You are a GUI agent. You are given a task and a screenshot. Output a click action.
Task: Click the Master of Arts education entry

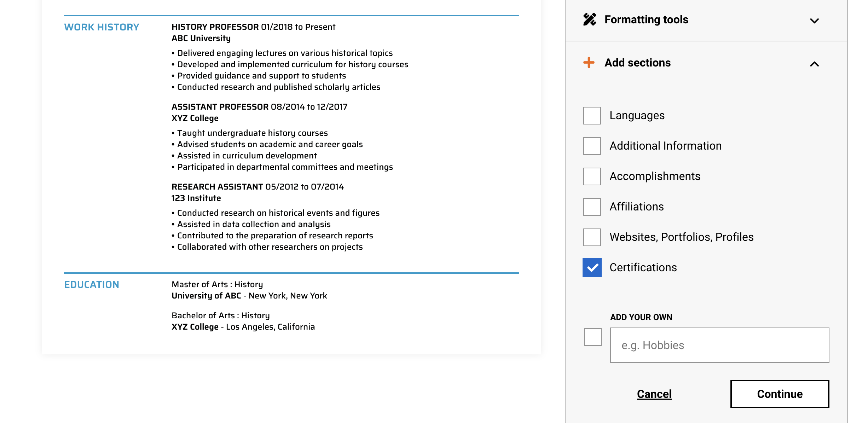pos(217,284)
